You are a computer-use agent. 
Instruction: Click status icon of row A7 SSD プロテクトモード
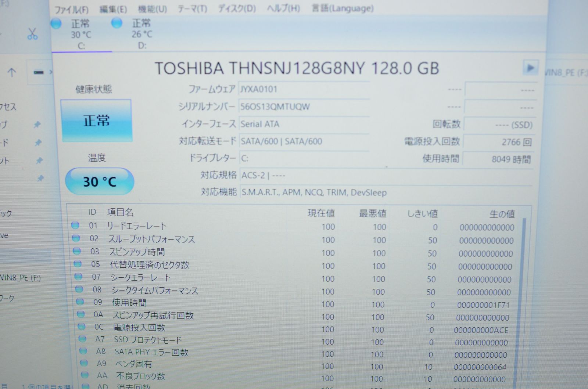[82, 339]
